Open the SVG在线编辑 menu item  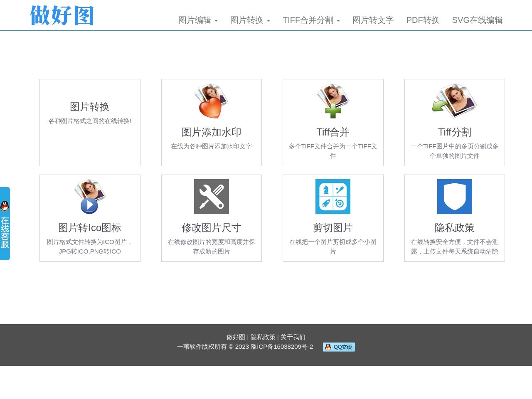pyautogui.click(x=478, y=20)
